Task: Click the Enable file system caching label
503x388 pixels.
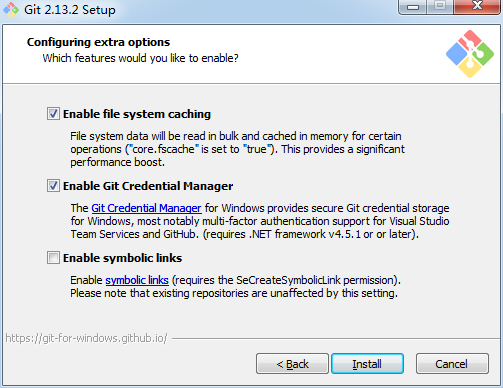Action: (137, 114)
